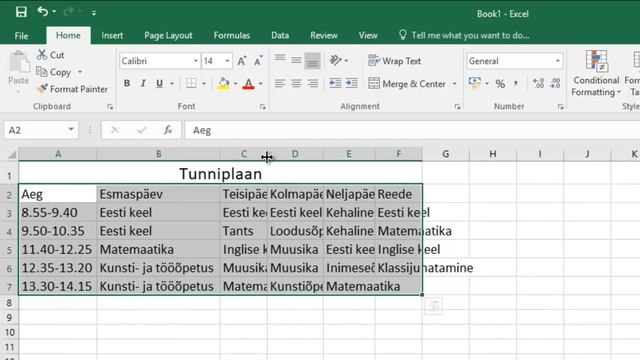Screen dimensions: 640x360
Task: Switch to the Page Layout tab
Action: point(168,36)
